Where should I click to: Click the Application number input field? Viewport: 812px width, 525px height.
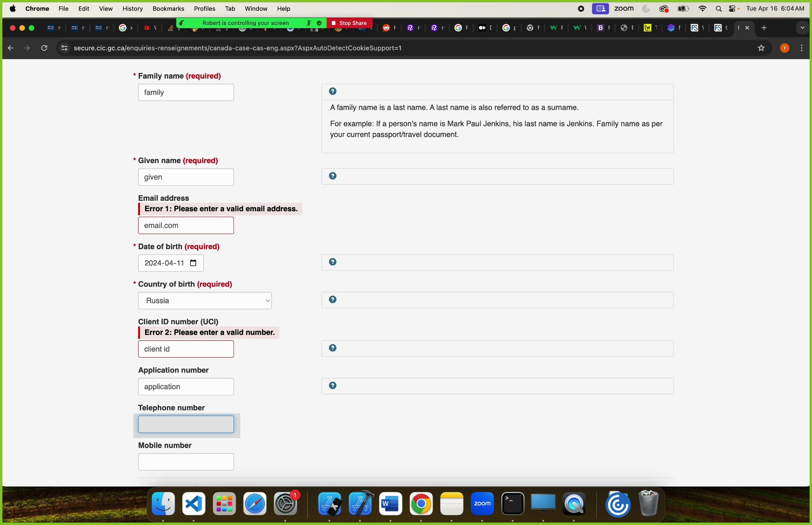click(x=186, y=387)
